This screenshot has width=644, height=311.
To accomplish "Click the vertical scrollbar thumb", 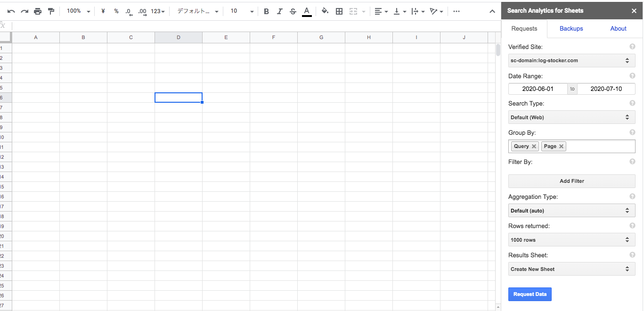I will point(498,50).
